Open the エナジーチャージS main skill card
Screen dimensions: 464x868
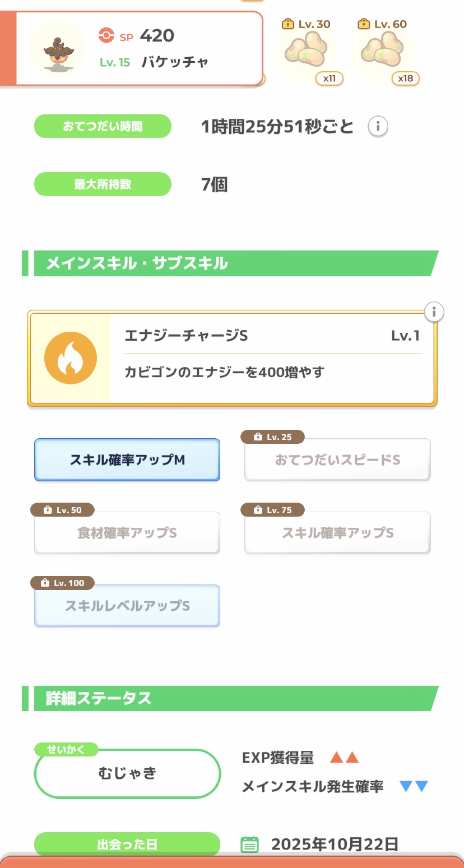tap(272, 358)
